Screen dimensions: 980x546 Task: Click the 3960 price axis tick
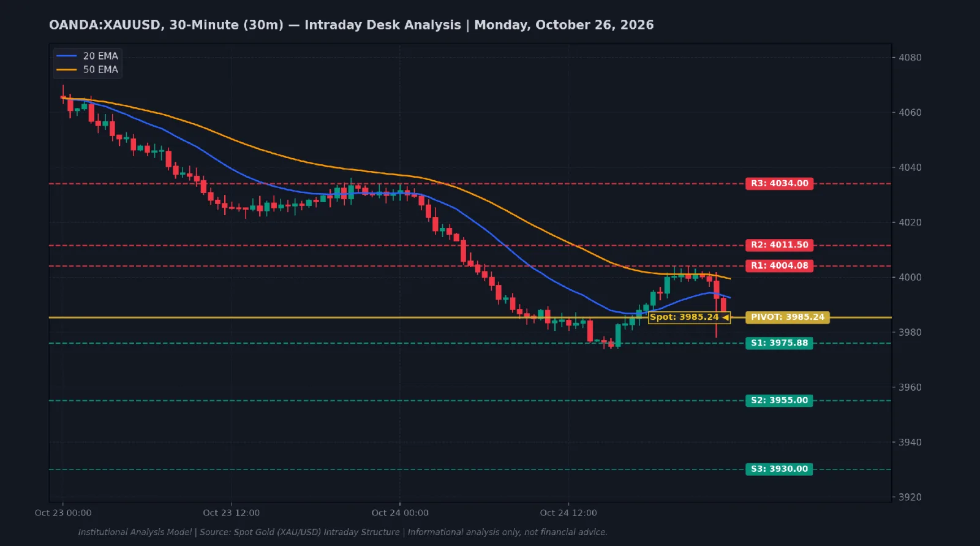pos(910,387)
